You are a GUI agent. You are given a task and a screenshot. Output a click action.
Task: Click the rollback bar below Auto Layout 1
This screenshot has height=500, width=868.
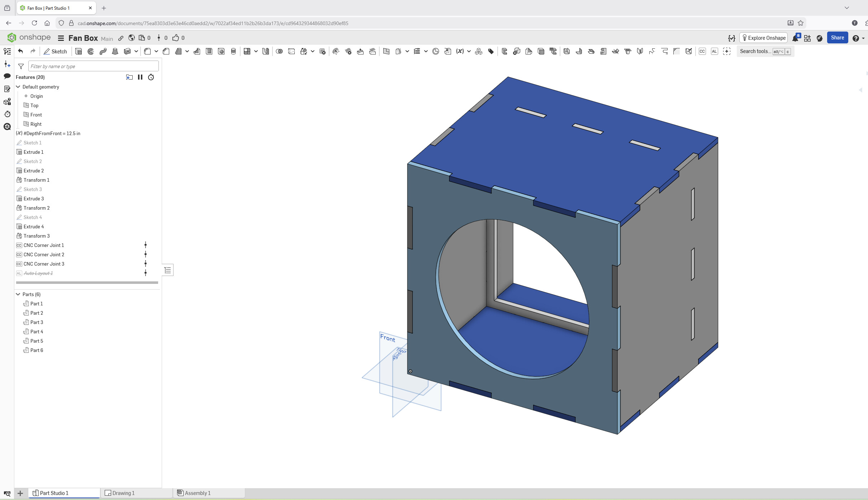point(87,282)
